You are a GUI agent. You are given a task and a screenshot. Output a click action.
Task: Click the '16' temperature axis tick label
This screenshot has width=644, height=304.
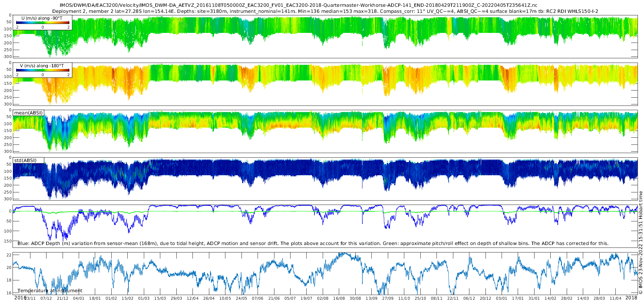coord(9,293)
